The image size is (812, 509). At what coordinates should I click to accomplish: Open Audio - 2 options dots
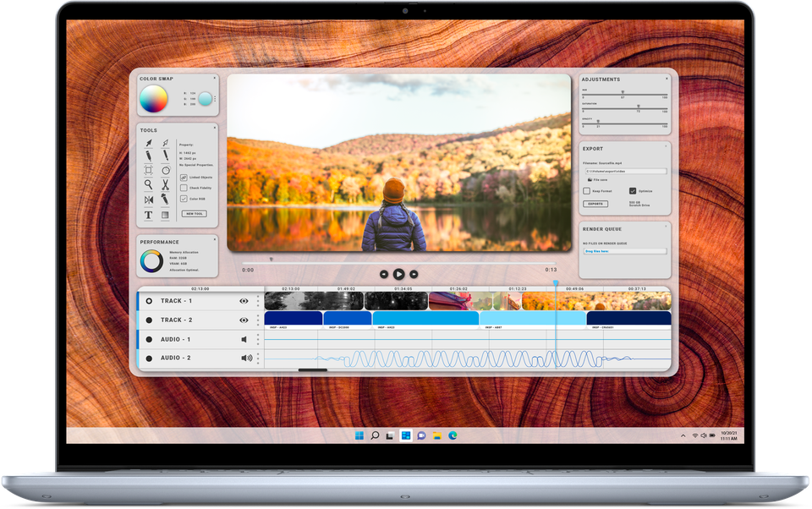pyautogui.click(x=258, y=358)
